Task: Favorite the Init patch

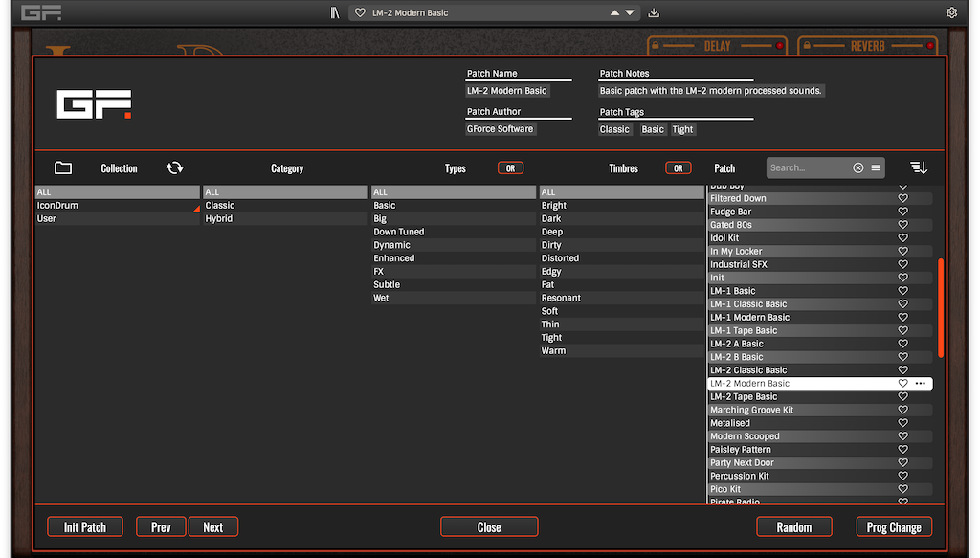Action: 903,279
